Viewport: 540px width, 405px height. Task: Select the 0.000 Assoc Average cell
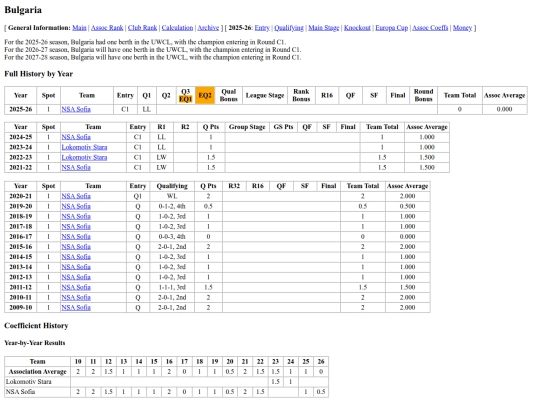click(x=505, y=109)
